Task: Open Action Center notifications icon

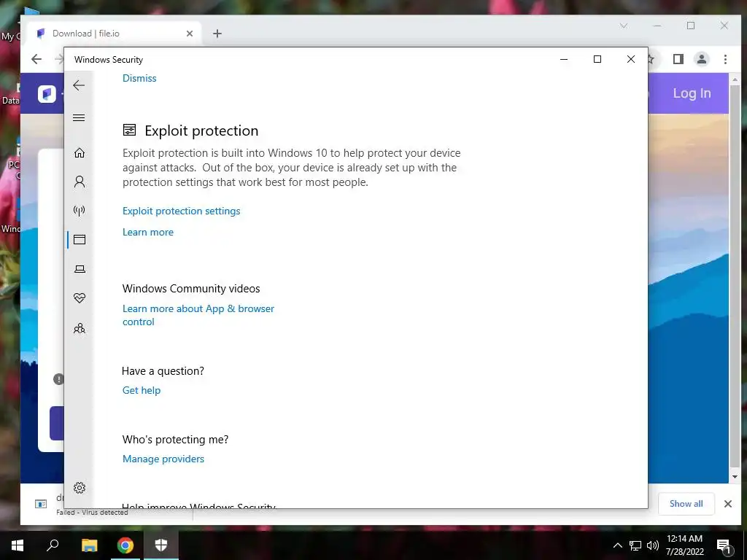Action: (x=724, y=545)
